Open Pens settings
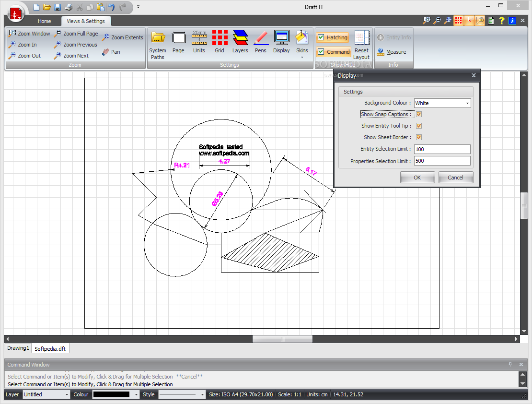Screen dimensions: 532x404 pos(261,42)
